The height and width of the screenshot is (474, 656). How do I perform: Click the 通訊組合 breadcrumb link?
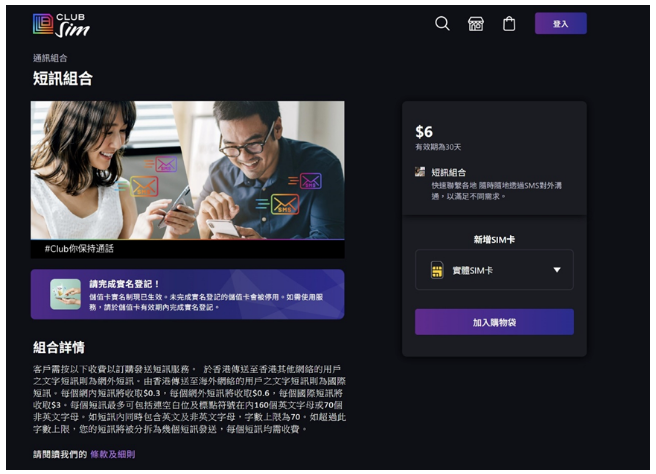coord(50,58)
